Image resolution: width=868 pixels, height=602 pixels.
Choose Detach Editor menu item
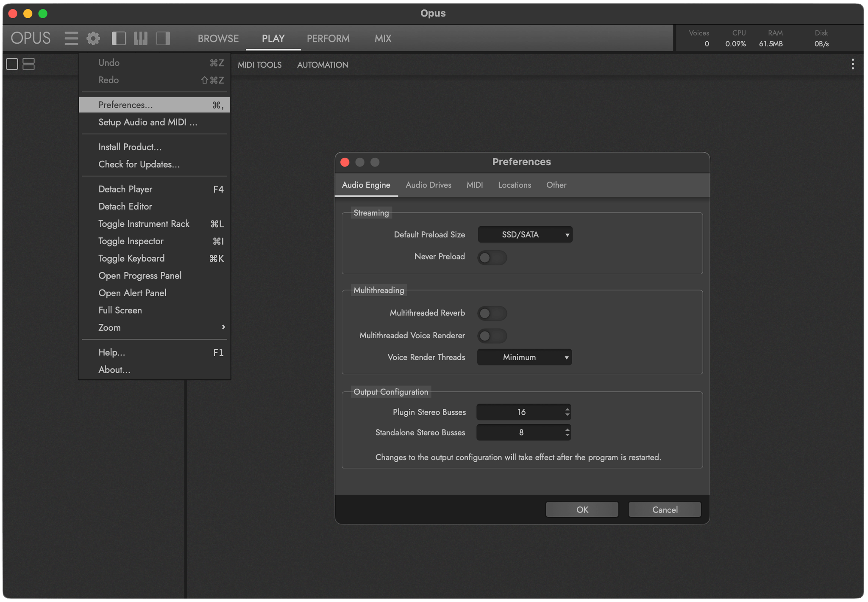pos(154,206)
